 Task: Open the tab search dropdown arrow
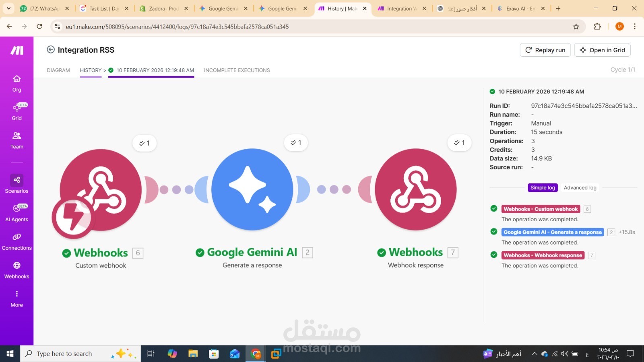(8, 8)
